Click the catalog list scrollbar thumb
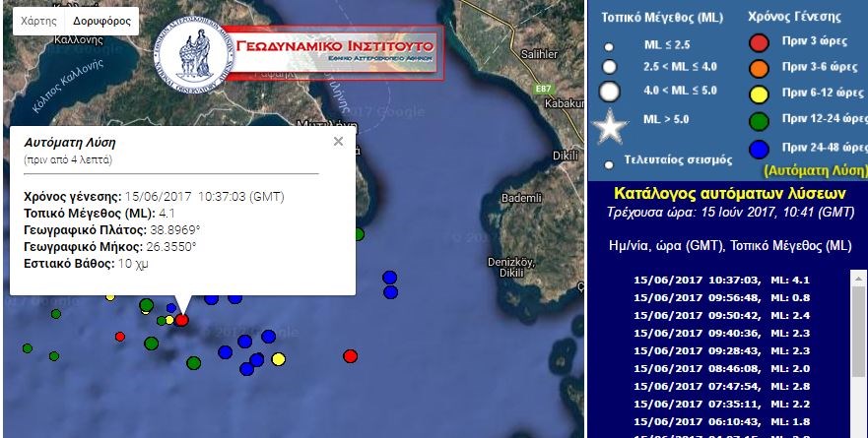Screen dimensions: 868x438 point(858,332)
